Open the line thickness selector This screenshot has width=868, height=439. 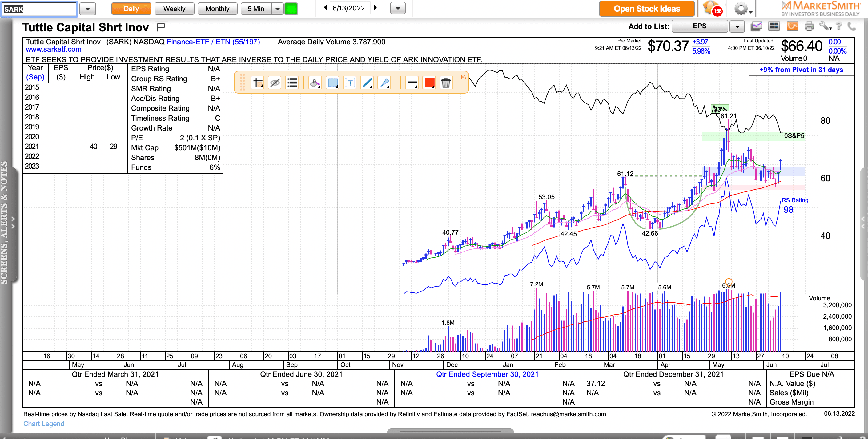coord(412,83)
